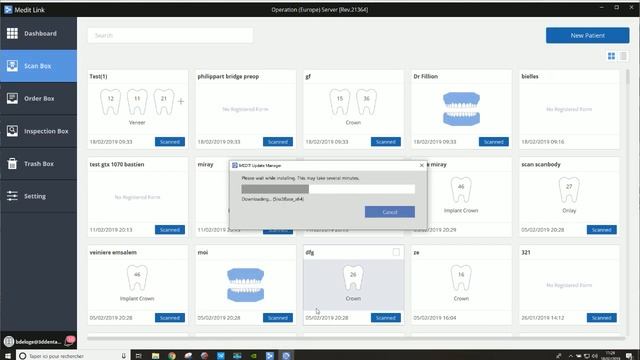The width and height of the screenshot is (640, 360).
Task: Click the MEDIT Update Manager title icon
Action: coord(235,165)
